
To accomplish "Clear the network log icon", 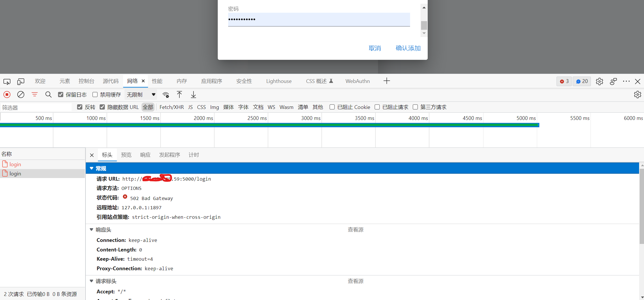I will pos(21,95).
